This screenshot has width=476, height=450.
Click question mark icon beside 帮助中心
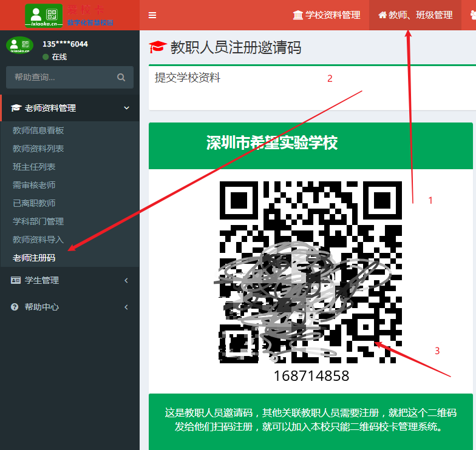(15, 307)
